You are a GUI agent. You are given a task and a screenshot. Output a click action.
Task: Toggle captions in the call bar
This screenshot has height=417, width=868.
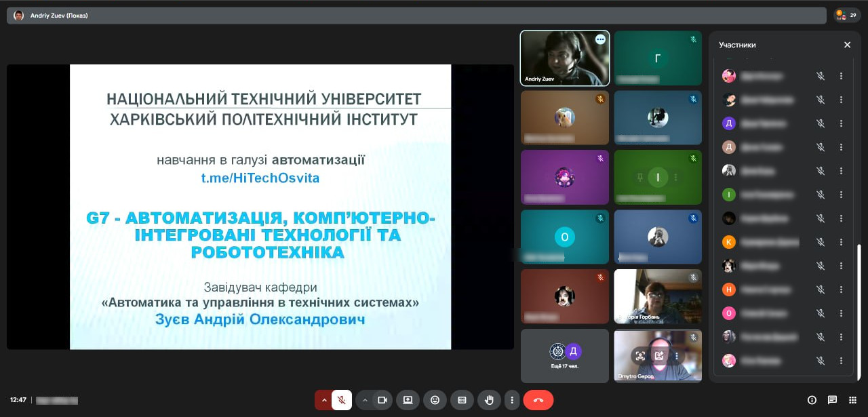462,400
